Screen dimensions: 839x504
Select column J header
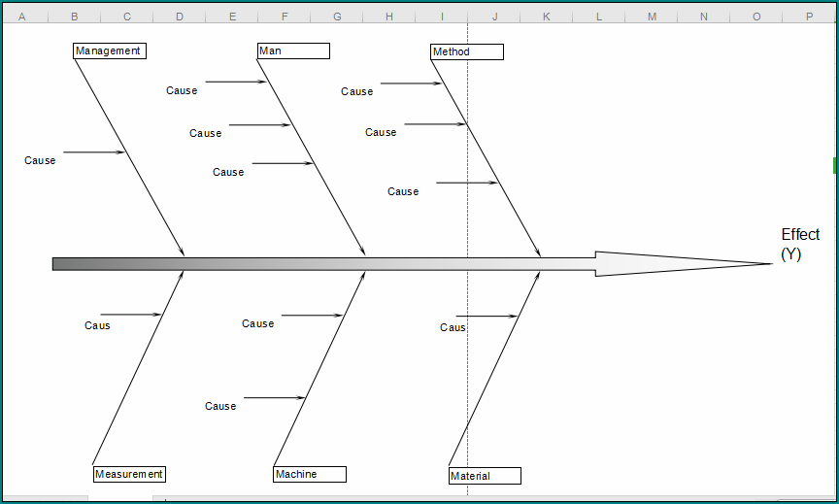[x=494, y=17]
